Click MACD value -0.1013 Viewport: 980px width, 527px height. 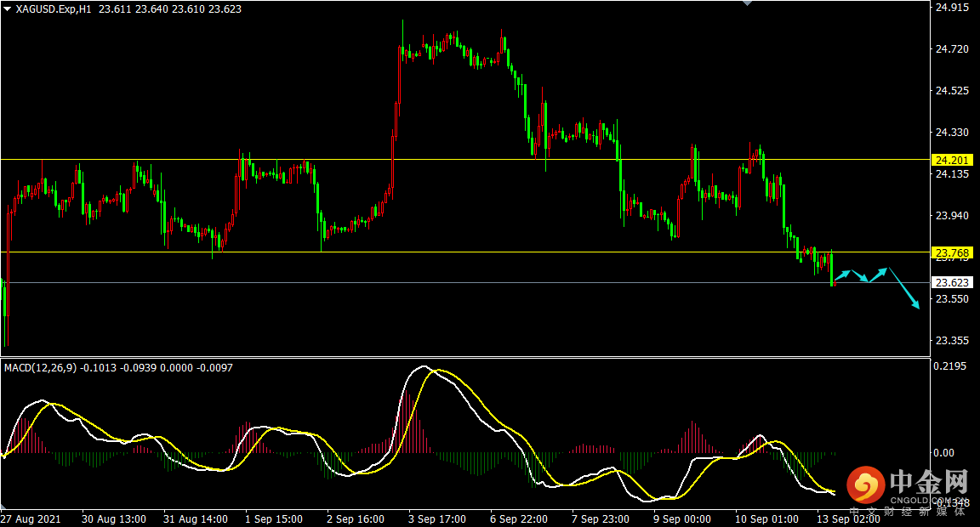(x=99, y=368)
